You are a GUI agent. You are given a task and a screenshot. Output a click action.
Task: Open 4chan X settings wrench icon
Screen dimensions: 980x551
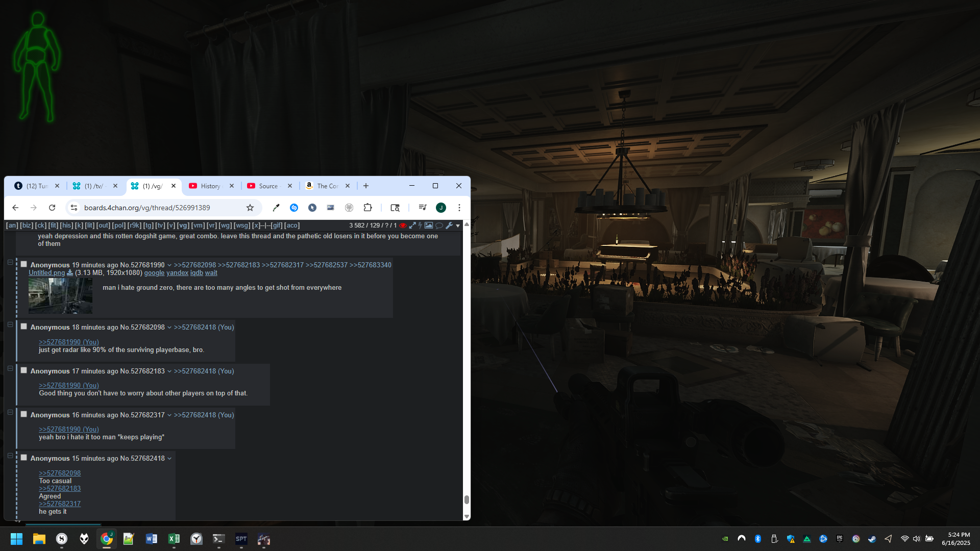point(449,226)
